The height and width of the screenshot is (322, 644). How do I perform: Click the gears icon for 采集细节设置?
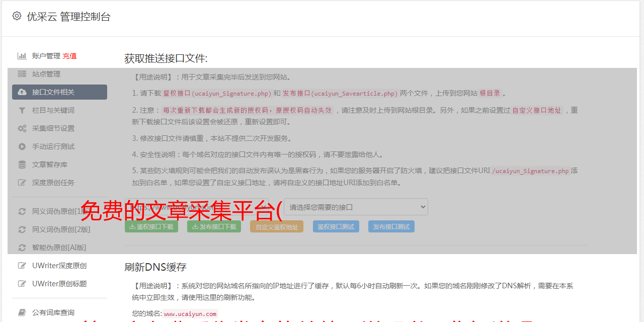pyautogui.click(x=22, y=128)
